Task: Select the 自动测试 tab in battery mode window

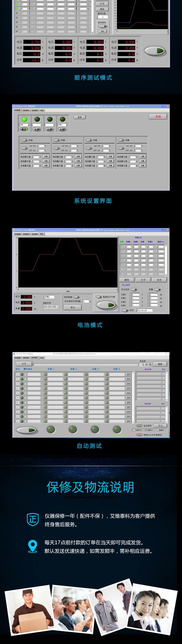Action: pyautogui.click(x=35, y=234)
